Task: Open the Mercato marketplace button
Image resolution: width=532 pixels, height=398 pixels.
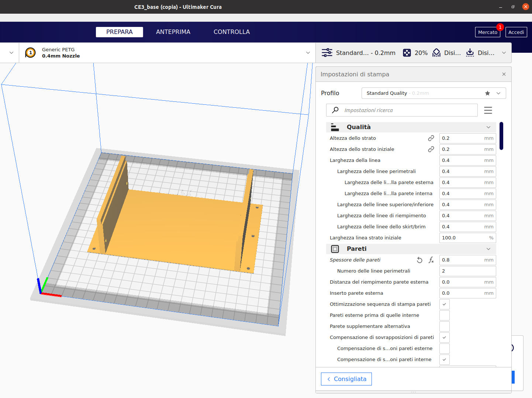Action: pyautogui.click(x=487, y=32)
